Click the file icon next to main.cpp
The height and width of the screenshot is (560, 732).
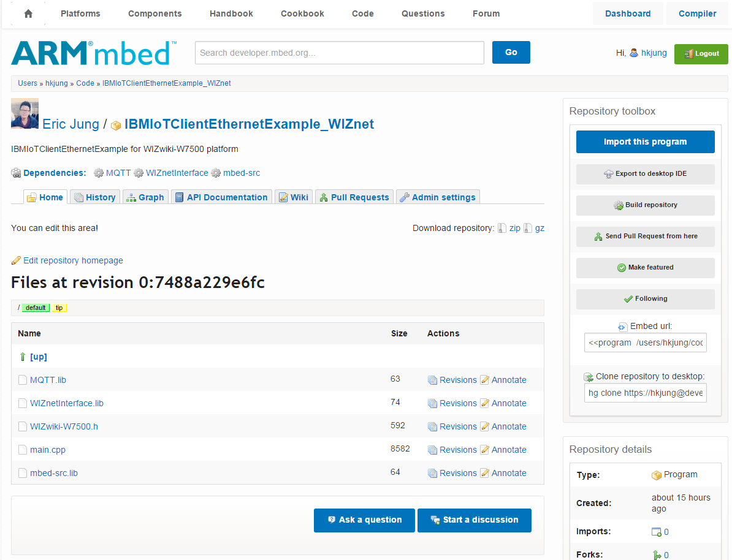point(23,450)
